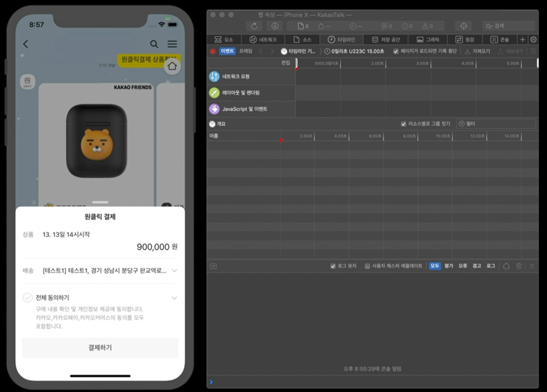This screenshot has height=392, width=547.
Task: Tap the home icon floating button
Action: [172, 66]
